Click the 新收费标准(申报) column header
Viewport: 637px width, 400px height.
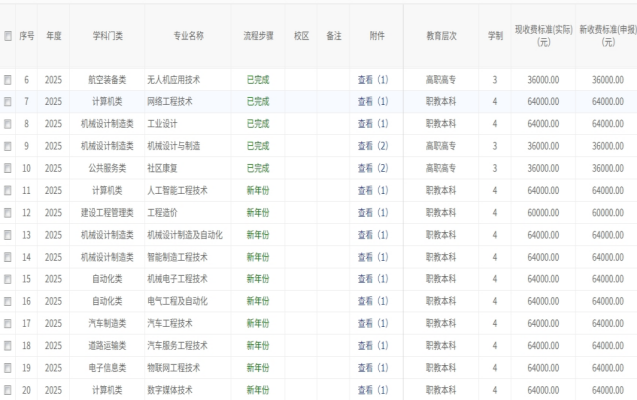(x=608, y=36)
